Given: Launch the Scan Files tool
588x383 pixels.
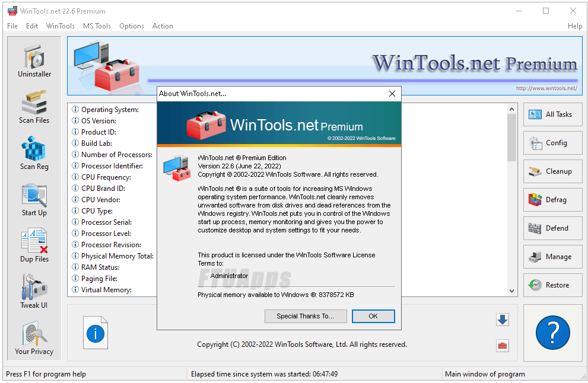Looking at the screenshot, I should tap(34, 107).
